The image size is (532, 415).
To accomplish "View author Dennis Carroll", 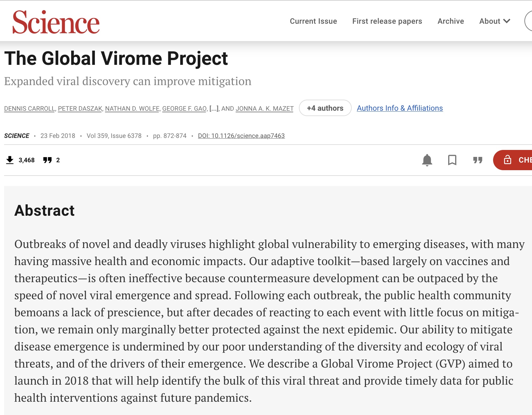I will pyautogui.click(x=29, y=108).
